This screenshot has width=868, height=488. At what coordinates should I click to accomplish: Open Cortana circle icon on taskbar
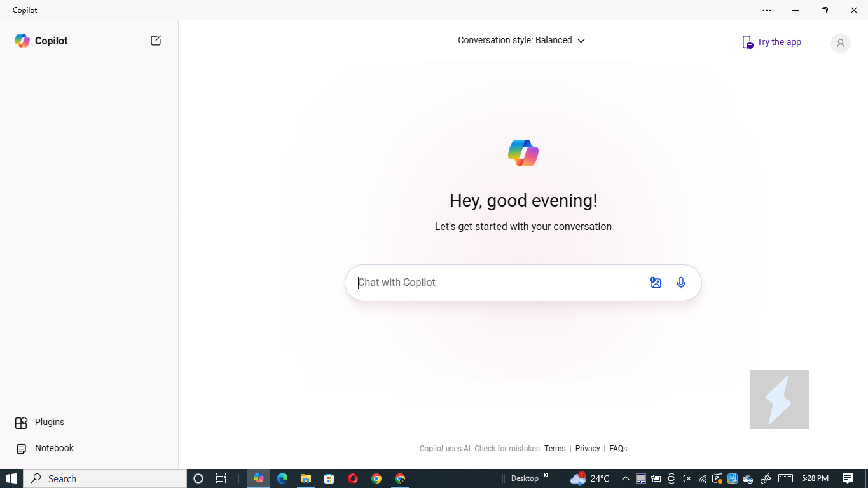(x=198, y=478)
